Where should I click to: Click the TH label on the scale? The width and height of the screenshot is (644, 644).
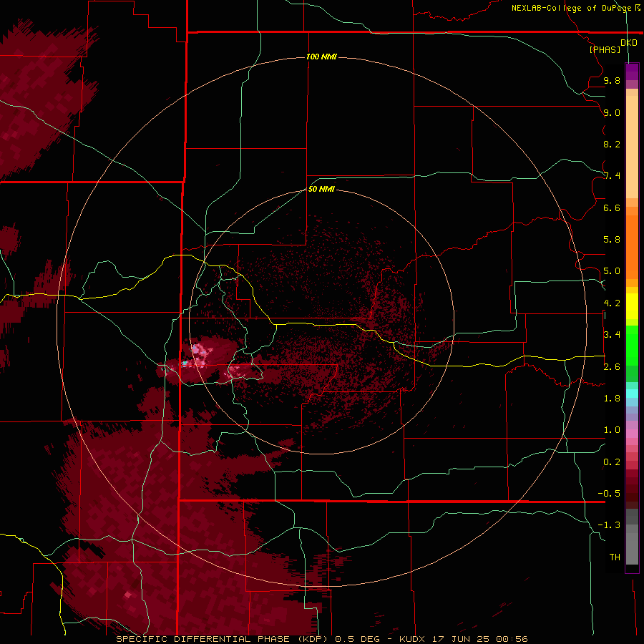pos(615,557)
